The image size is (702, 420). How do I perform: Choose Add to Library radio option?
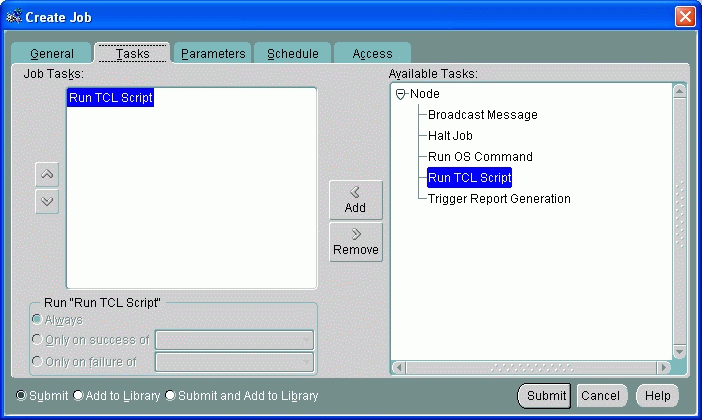[79, 395]
